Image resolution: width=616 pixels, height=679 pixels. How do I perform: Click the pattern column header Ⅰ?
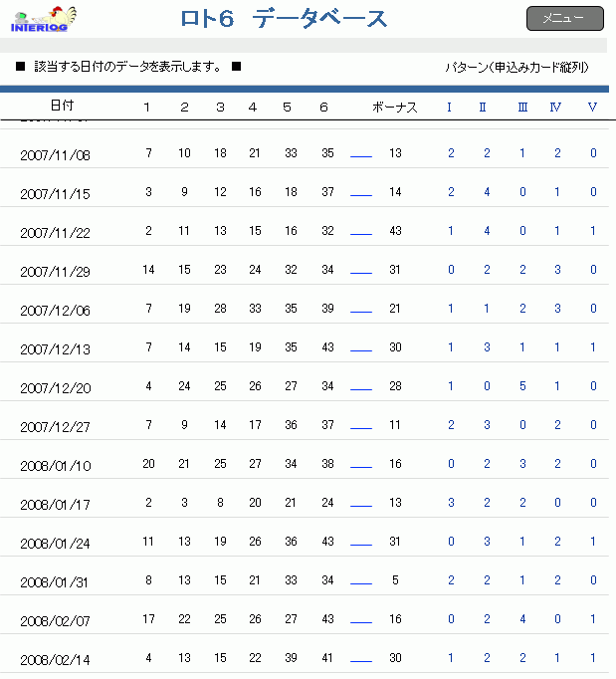(x=449, y=107)
